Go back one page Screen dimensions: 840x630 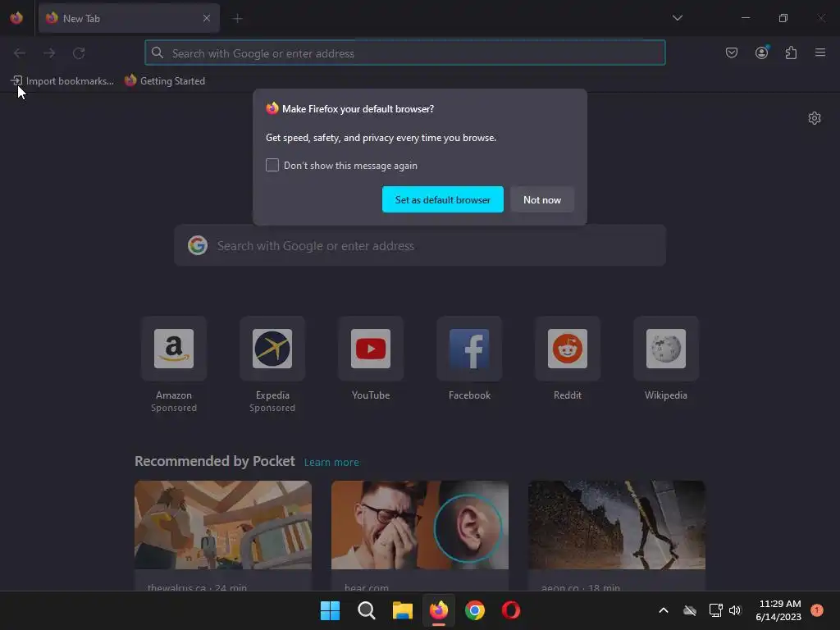20,53
